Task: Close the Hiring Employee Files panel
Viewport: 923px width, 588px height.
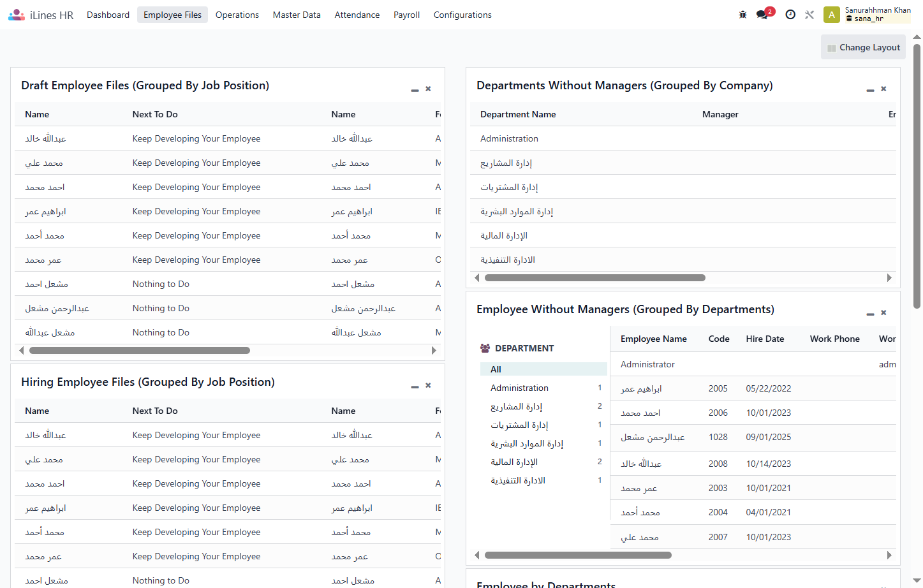Action: tap(428, 385)
